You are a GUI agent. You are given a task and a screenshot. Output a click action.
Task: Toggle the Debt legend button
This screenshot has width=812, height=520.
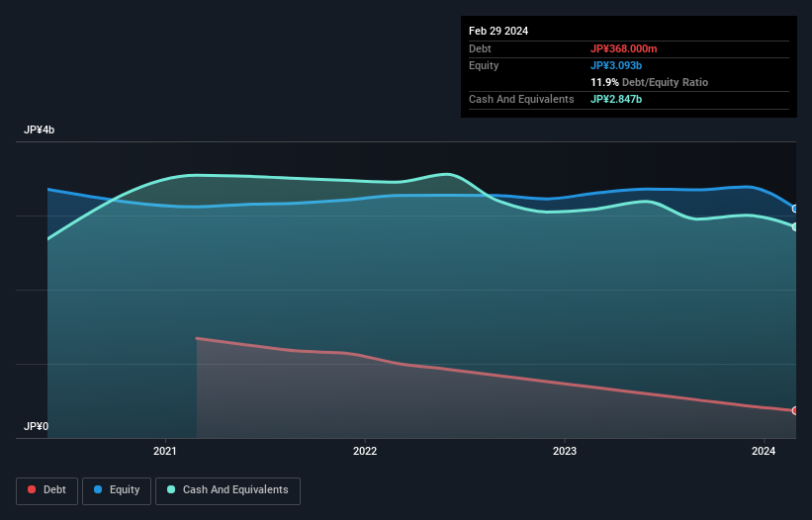point(46,490)
